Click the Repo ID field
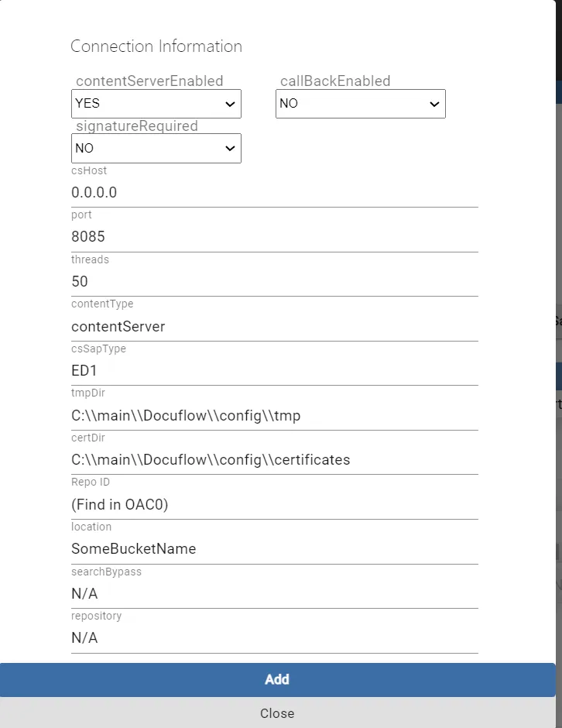562x728 pixels. click(275, 504)
